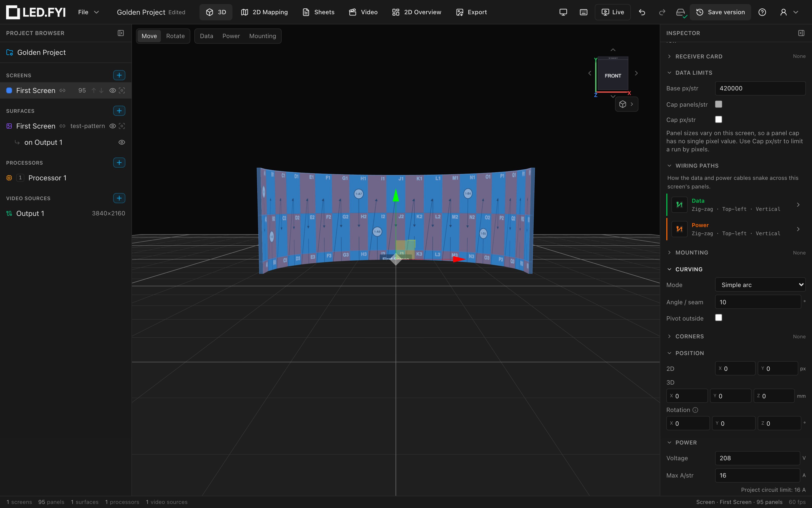The width and height of the screenshot is (812, 508).
Task: Focus on First Screen in Screens row
Action: [122, 90]
